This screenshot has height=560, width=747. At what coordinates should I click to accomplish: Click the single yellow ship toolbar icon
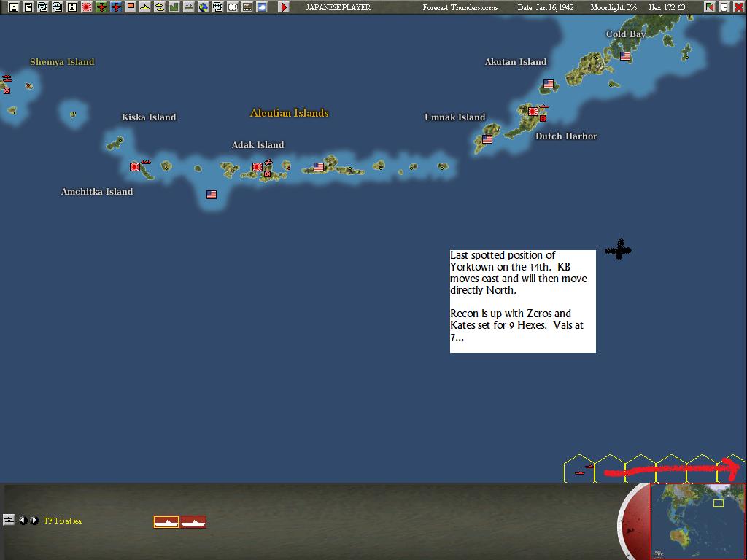point(145,7)
